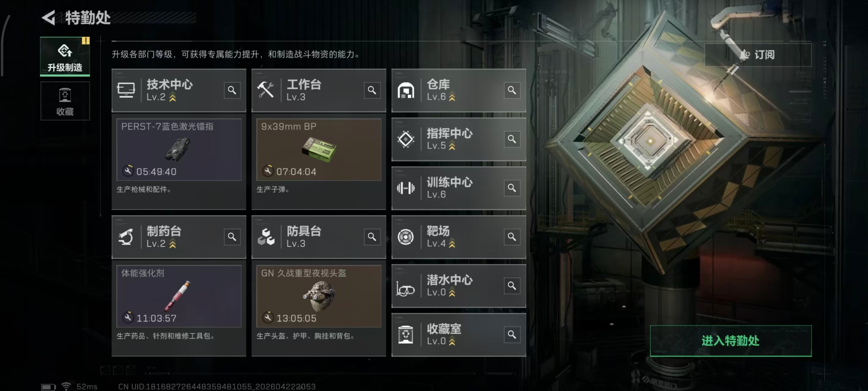
Task: Tap the magnifier icon for 潜水中心
Action: tap(512, 286)
